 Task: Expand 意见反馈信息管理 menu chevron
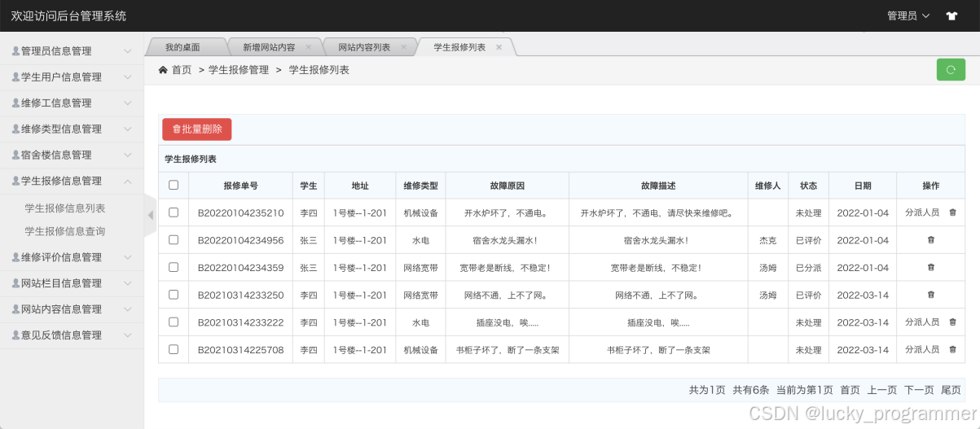click(127, 335)
